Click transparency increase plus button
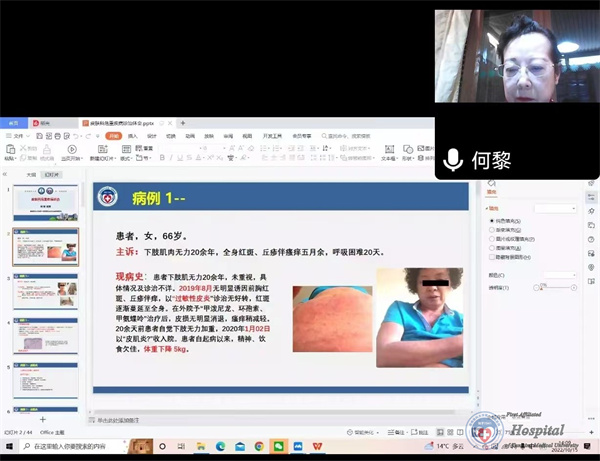 coord(574,287)
